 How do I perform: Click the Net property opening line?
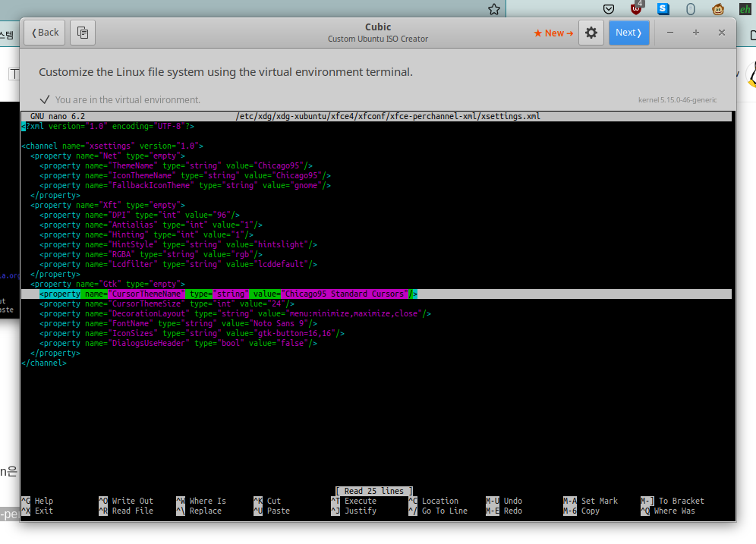[108, 156]
